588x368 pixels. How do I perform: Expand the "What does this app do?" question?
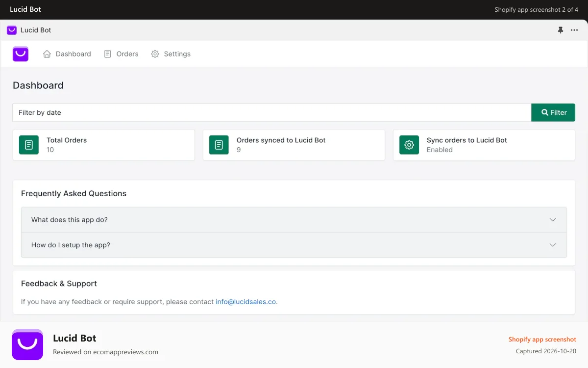pos(294,220)
